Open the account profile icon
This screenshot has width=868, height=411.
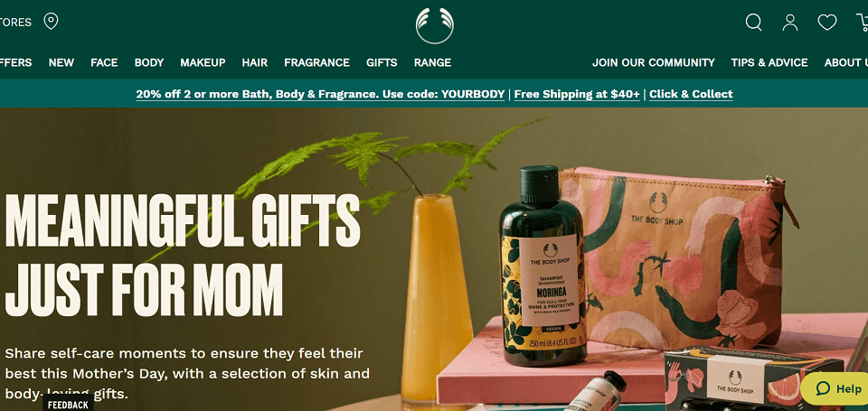click(790, 22)
